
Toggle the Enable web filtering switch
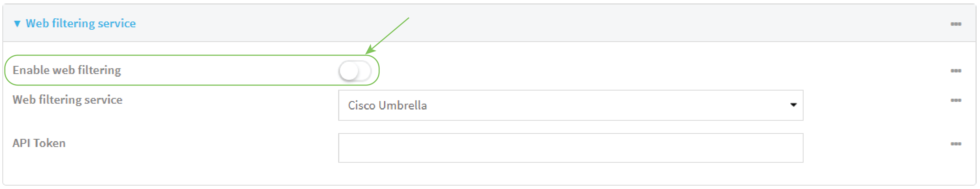pos(355,71)
